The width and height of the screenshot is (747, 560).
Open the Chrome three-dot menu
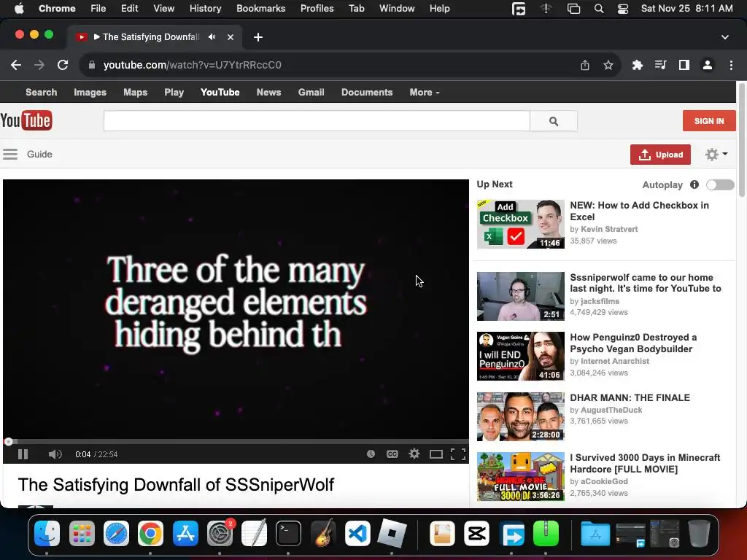[x=731, y=65]
